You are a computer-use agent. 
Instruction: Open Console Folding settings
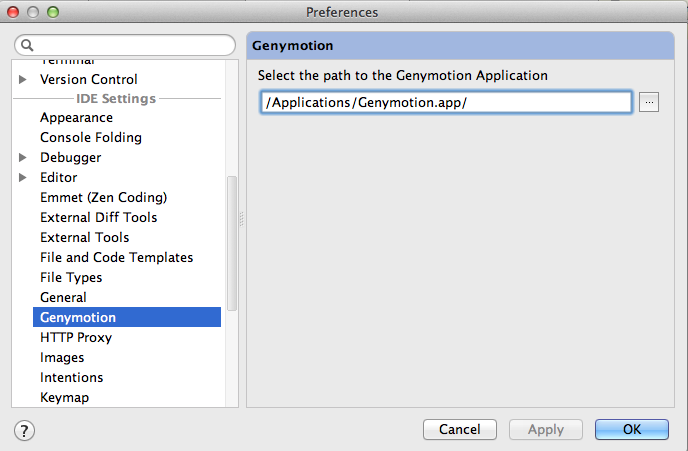[91, 137]
